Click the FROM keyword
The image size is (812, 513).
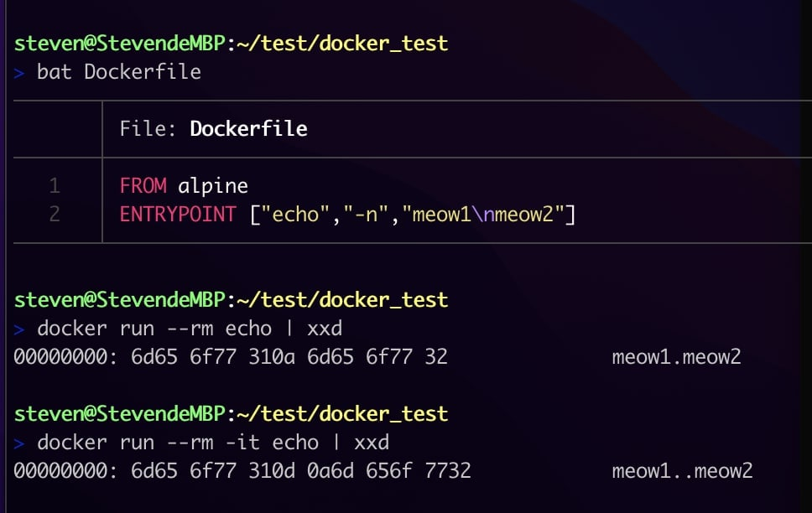143,185
